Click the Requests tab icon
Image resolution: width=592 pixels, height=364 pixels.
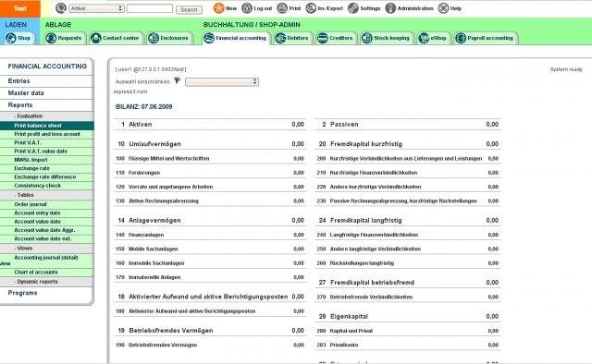[x=51, y=38]
